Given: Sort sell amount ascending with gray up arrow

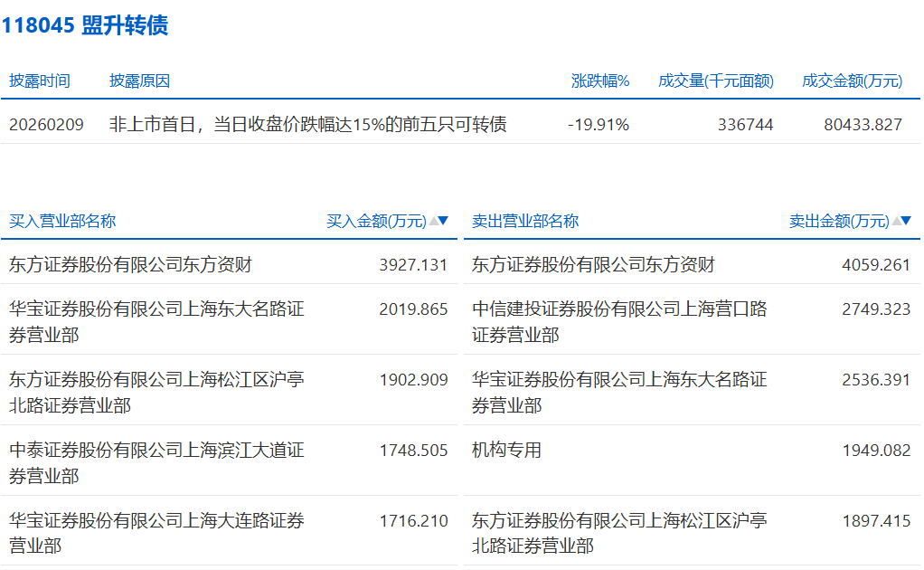Looking at the screenshot, I should point(896,221).
